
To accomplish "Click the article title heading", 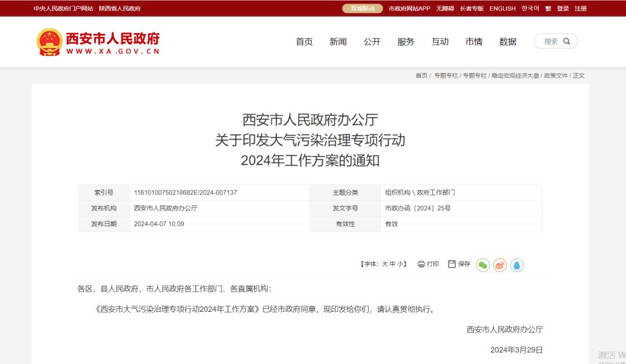I will pyautogui.click(x=310, y=140).
